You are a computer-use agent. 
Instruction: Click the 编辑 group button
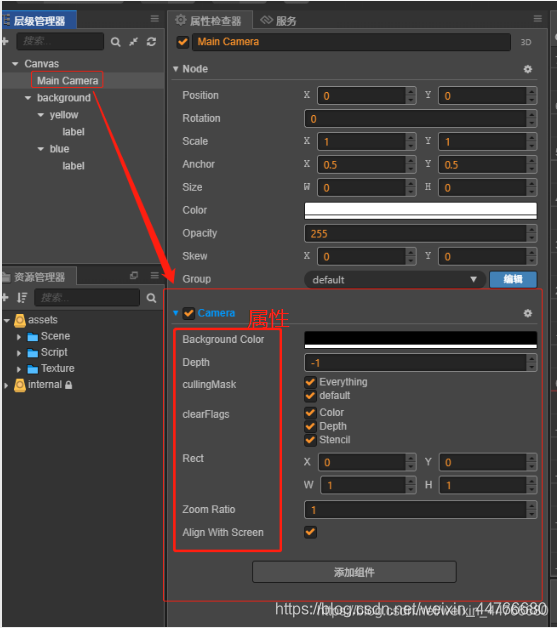click(513, 279)
